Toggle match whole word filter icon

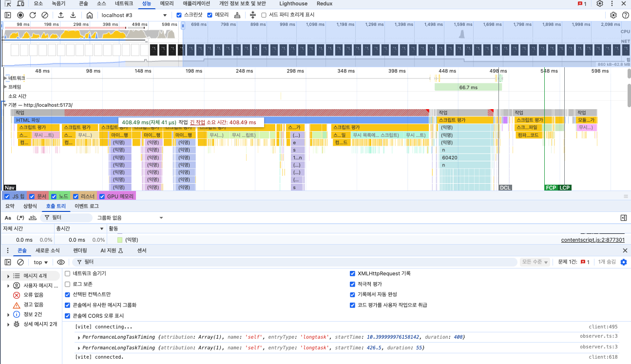[33, 218]
